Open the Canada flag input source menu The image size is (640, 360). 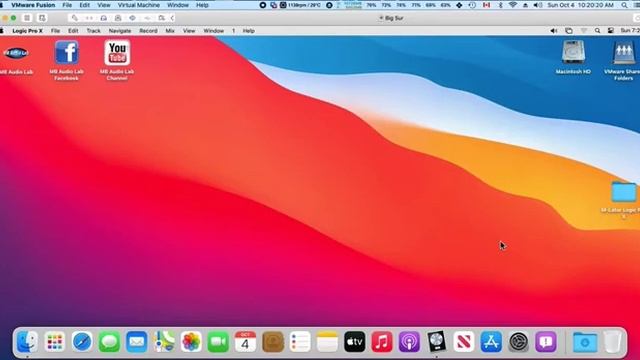486,5
